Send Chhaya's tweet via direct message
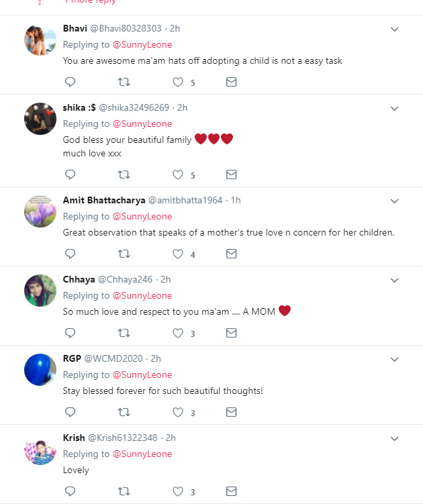Screen dimensions: 423x504 point(231,334)
